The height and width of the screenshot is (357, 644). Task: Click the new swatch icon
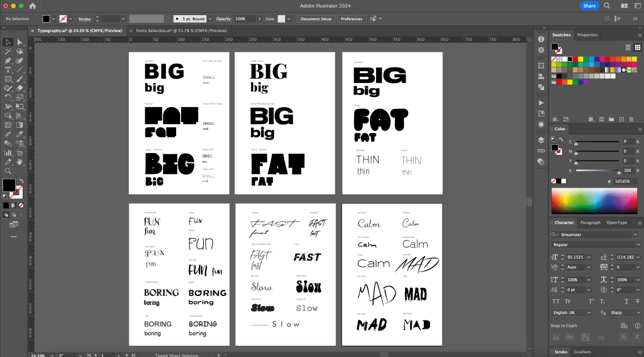click(621, 118)
